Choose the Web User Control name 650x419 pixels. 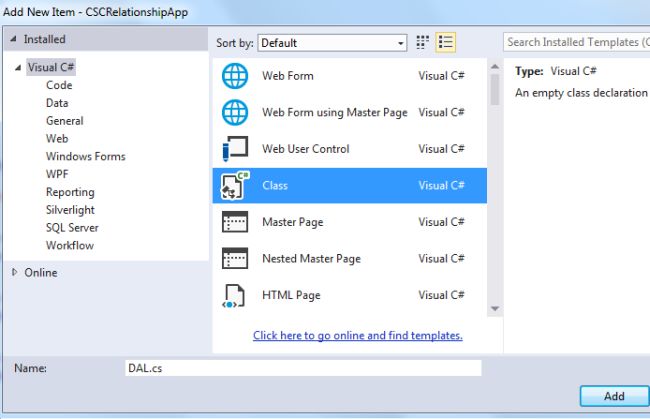(306, 149)
